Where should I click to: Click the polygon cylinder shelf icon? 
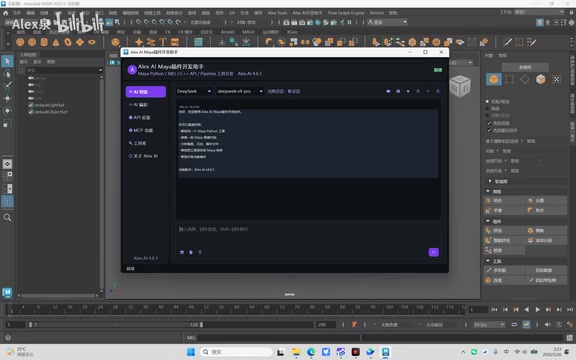tap(44, 42)
